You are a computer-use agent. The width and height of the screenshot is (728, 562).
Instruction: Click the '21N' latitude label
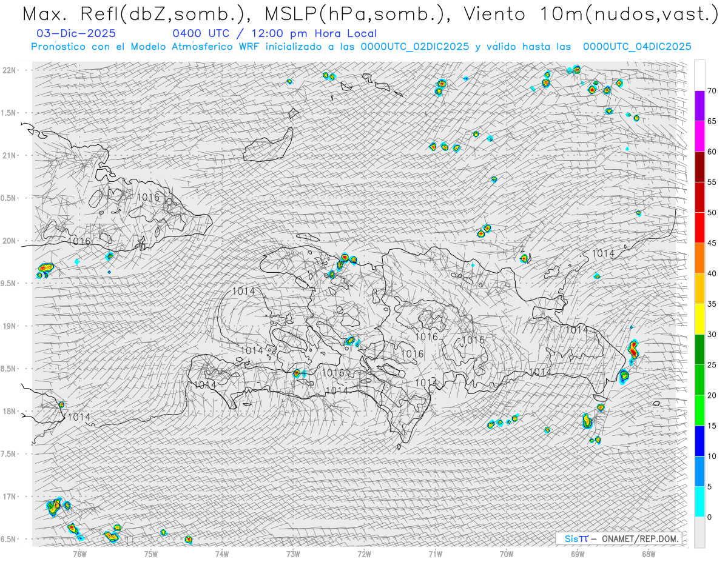[9, 156]
